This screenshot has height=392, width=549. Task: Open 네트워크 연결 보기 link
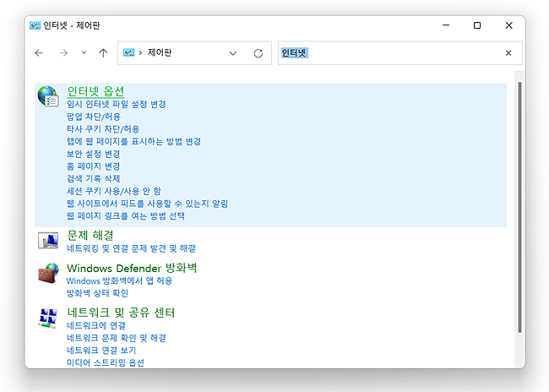coord(101,351)
